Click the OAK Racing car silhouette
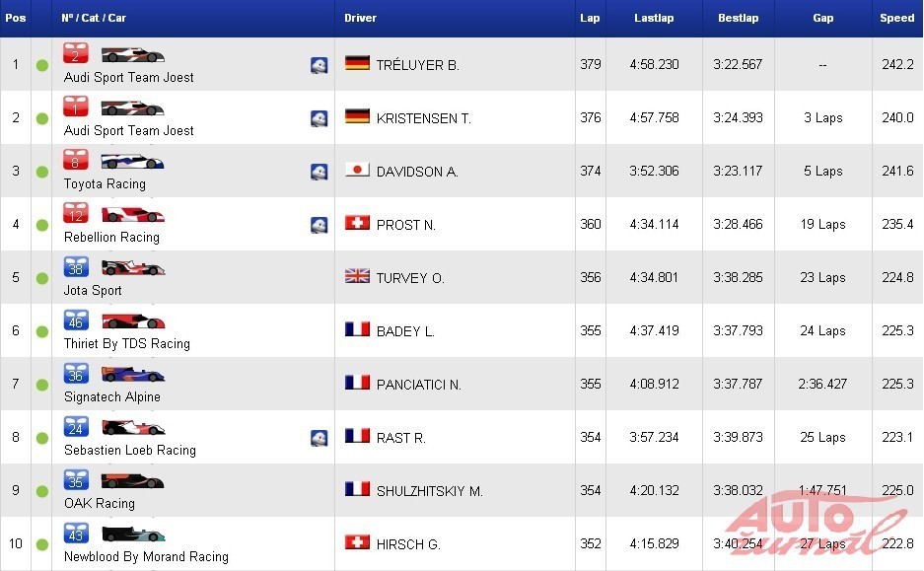The height and width of the screenshot is (571, 924). tap(133, 480)
